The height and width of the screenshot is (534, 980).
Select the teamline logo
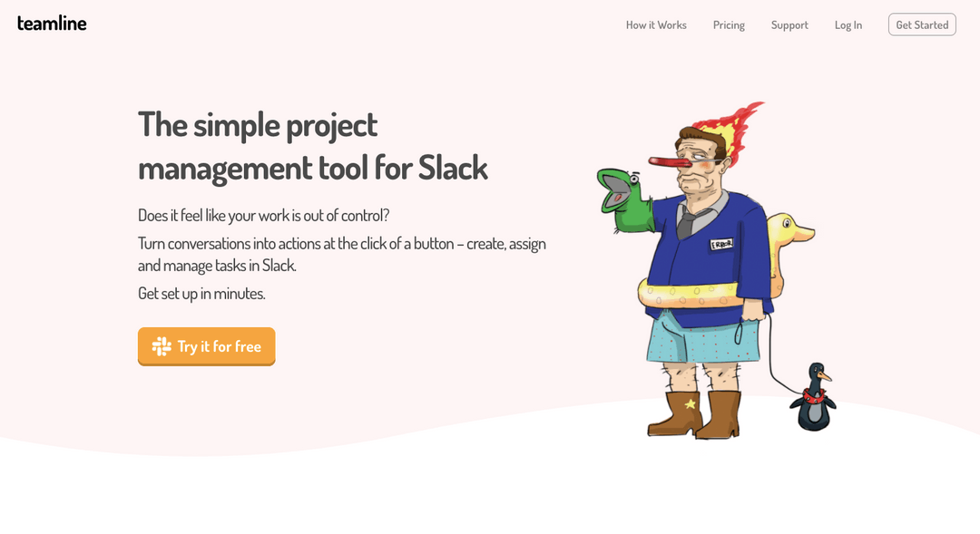51,24
